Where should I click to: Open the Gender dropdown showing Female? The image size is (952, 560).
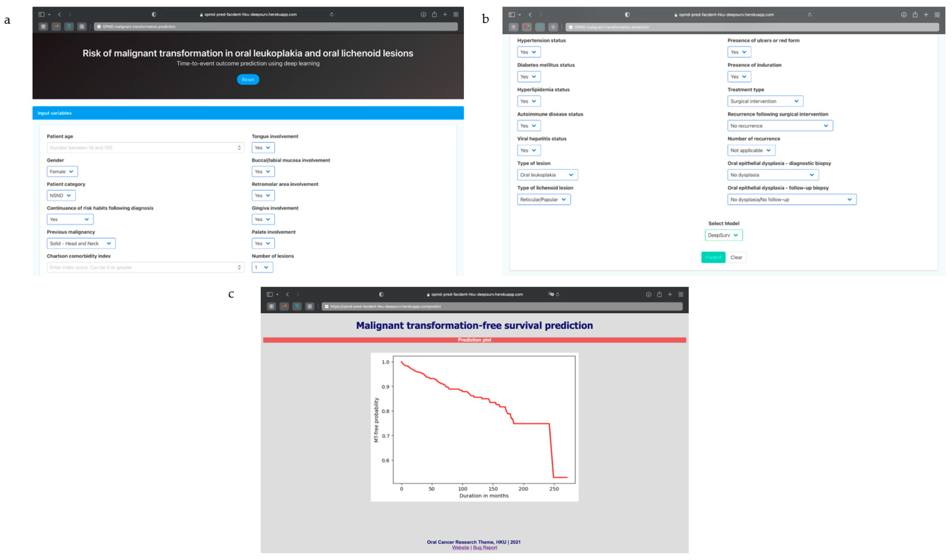(62, 171)
